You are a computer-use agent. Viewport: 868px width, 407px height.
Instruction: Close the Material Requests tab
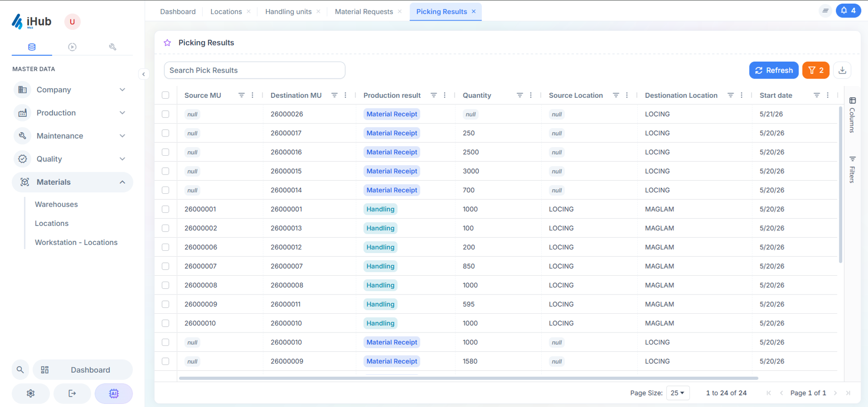400,12
